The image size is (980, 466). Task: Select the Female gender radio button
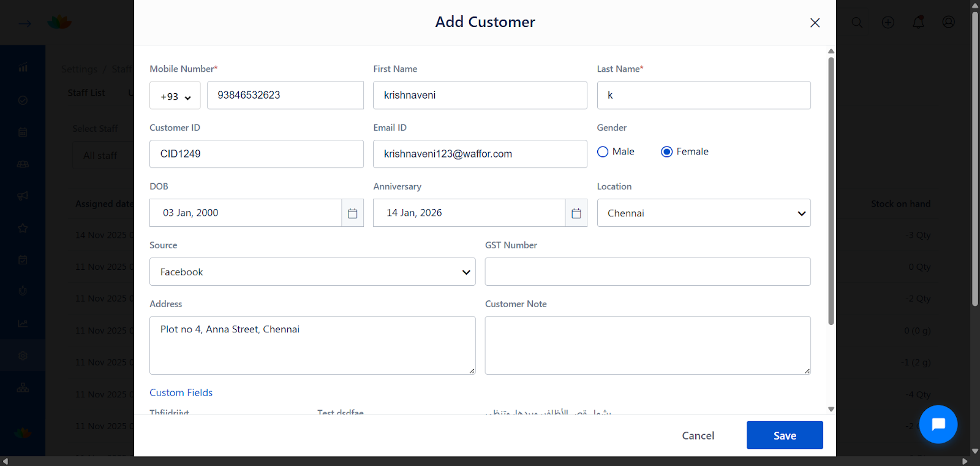click(x=667, y=152)
